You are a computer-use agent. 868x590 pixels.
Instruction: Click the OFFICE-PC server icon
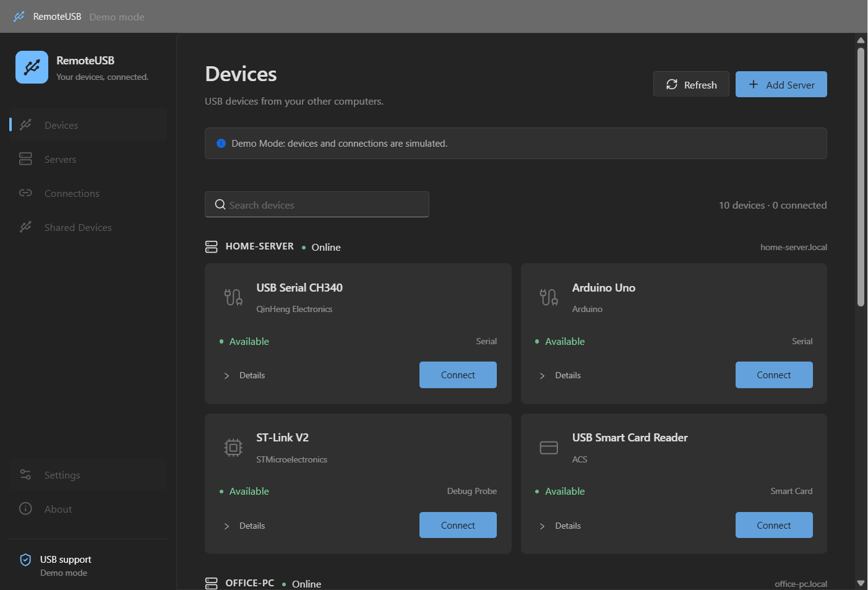[x=212, y=583]
